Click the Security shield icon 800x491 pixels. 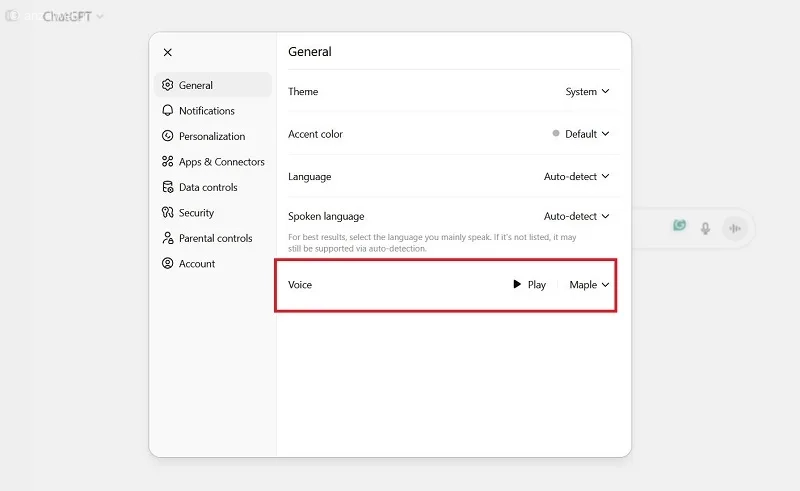(168, 213)
